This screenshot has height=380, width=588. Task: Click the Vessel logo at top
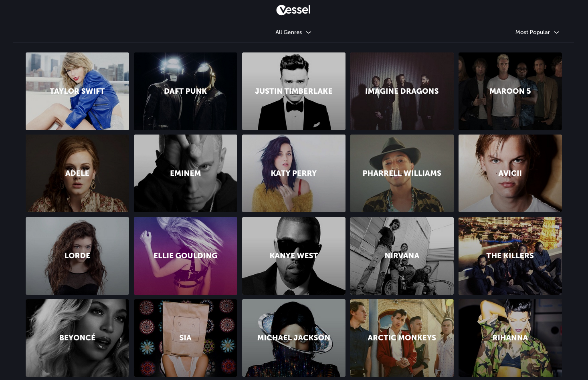(x=293, y=10)
